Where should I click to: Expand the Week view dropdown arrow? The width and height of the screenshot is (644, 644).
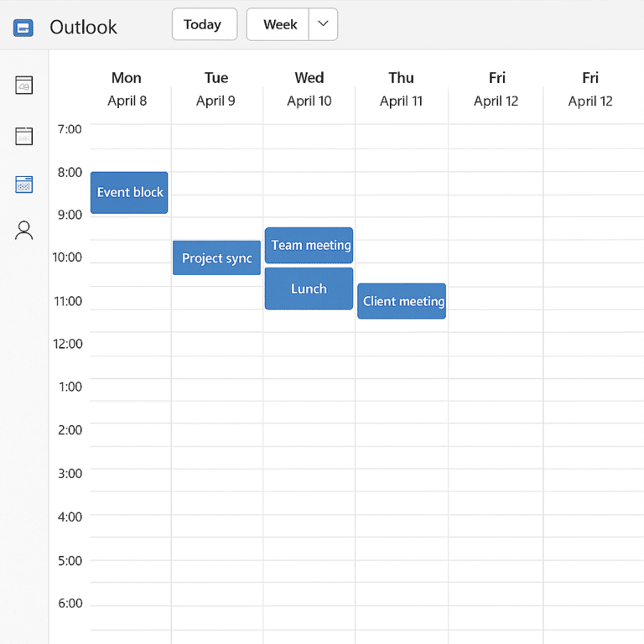pos(323,24)
